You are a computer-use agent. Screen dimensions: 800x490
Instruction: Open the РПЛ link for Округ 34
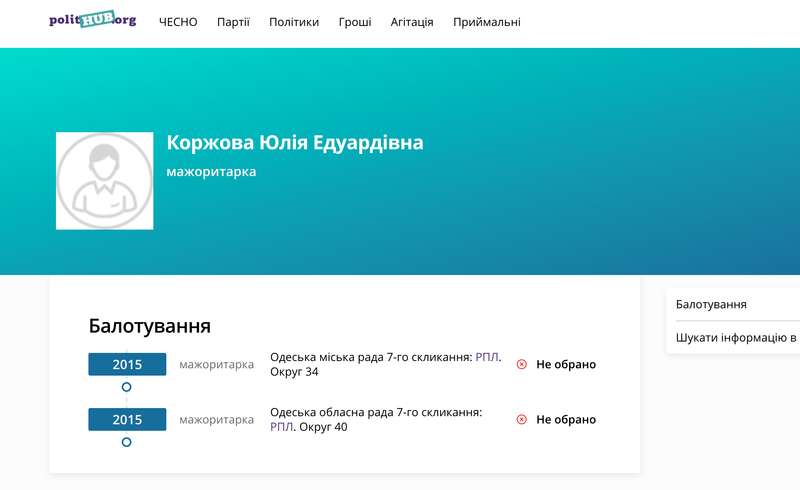[486, 357]
